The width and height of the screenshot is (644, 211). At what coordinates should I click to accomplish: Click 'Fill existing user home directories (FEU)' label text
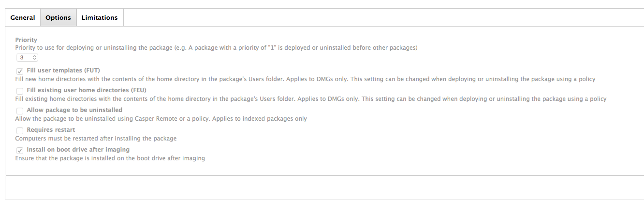(87, 90)
